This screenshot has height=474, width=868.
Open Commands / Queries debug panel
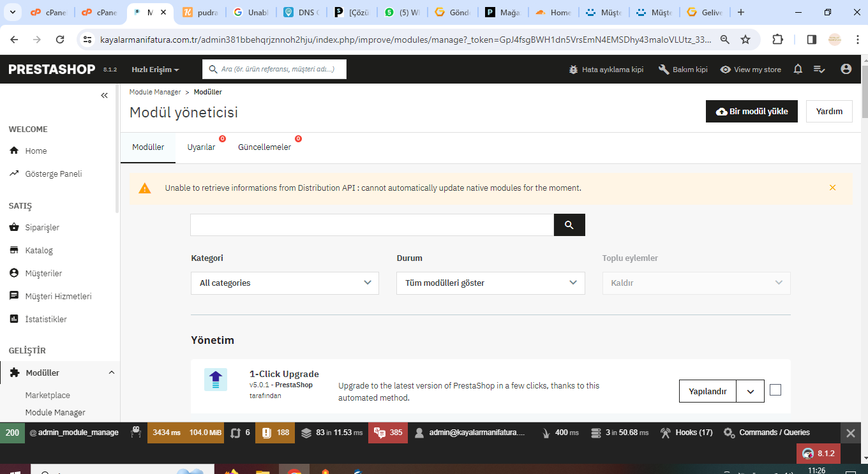pos(767,433)
